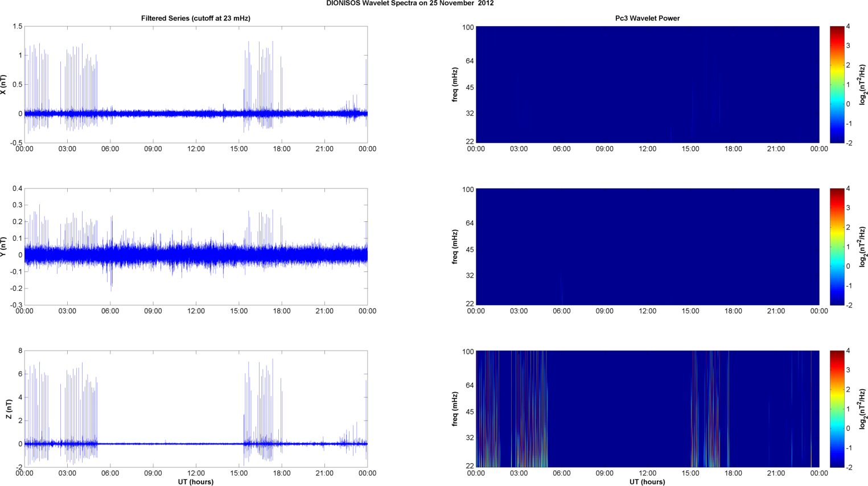This screenshot has width=868, height=486.
Task: Click the '45' frequency tick of the top spectrogram
Action: pos(470,88)
